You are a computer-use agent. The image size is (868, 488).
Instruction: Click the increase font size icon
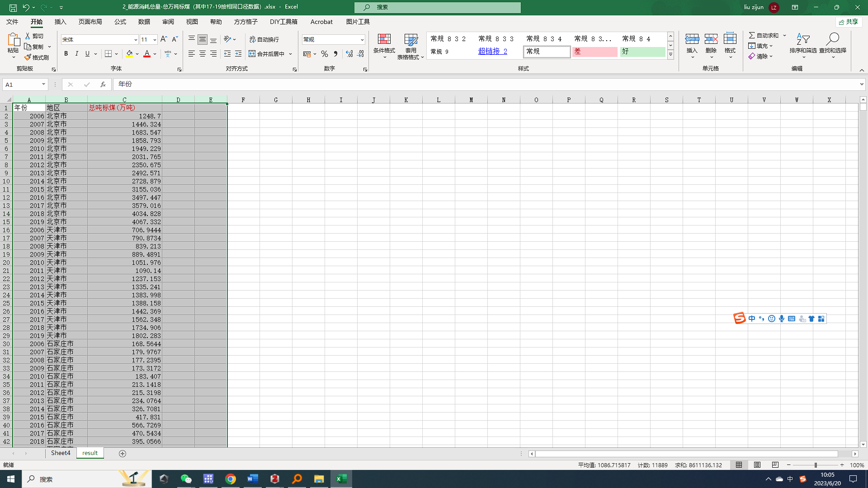click(164, 39)
